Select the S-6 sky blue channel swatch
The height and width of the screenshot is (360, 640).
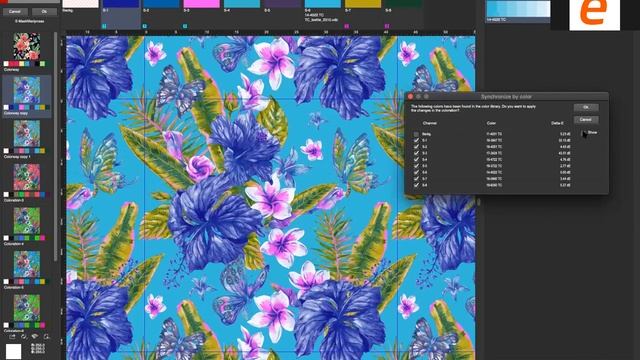click(323, 4)
